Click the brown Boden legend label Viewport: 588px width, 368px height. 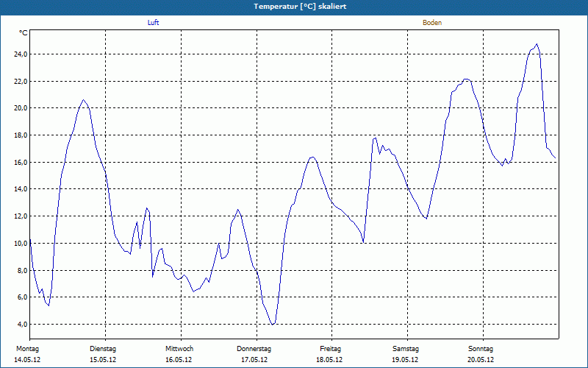point(432,23)
